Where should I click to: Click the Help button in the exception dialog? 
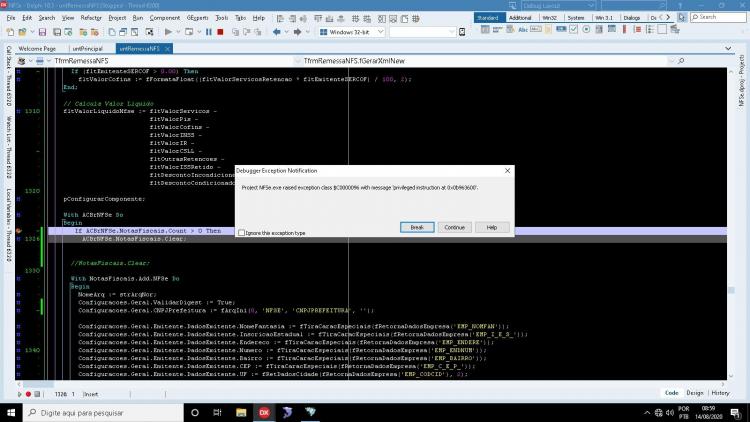492,227
